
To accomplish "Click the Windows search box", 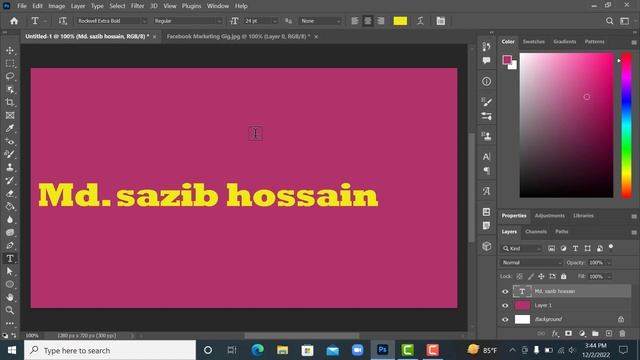I will [x=110, y=350].
